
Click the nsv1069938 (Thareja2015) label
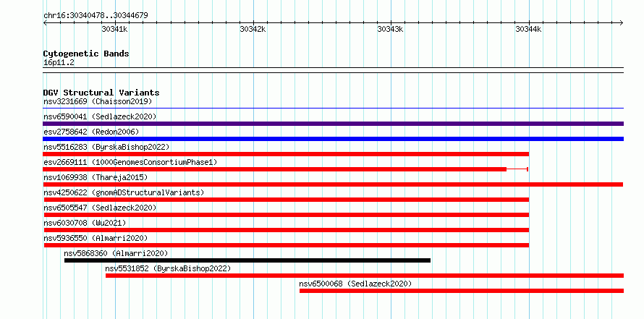tap(96, 177)
